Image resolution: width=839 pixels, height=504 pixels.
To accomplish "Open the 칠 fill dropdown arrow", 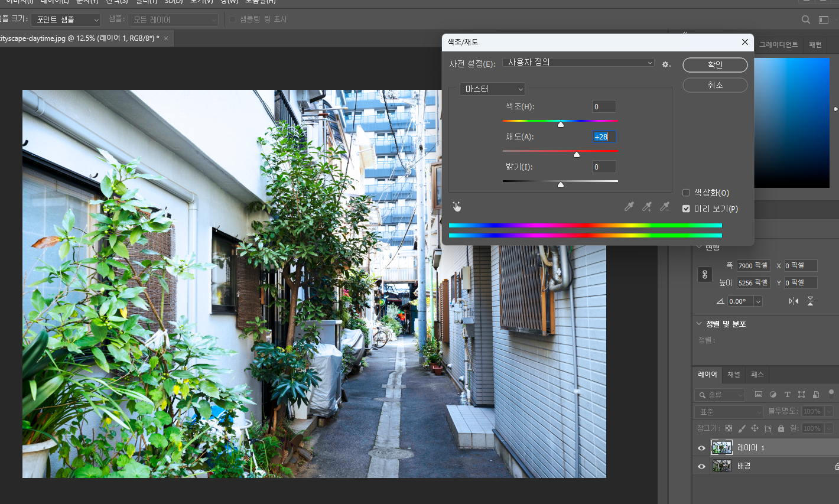I will click(x=830, y=428).
